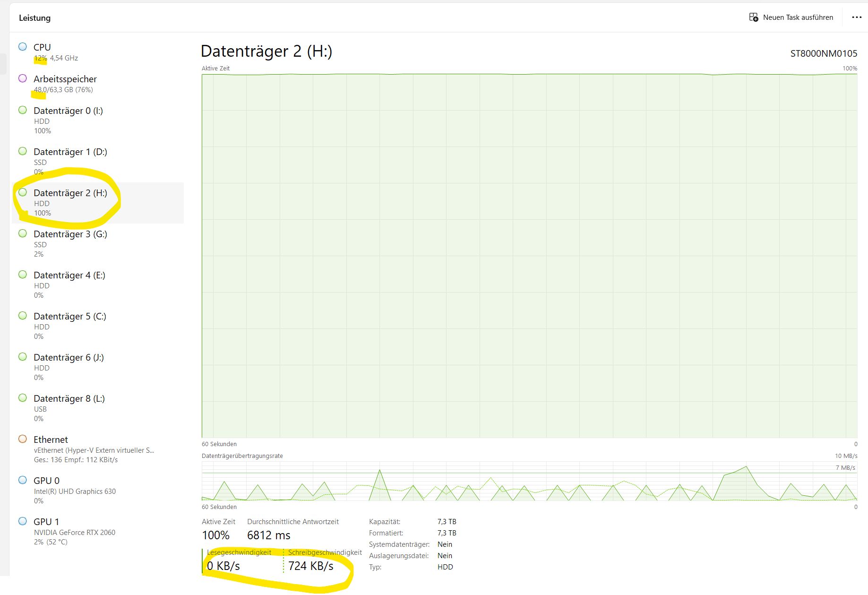Show Datenträger 4 (E:) details
This screenshot has height=595, width=868.
98,285
